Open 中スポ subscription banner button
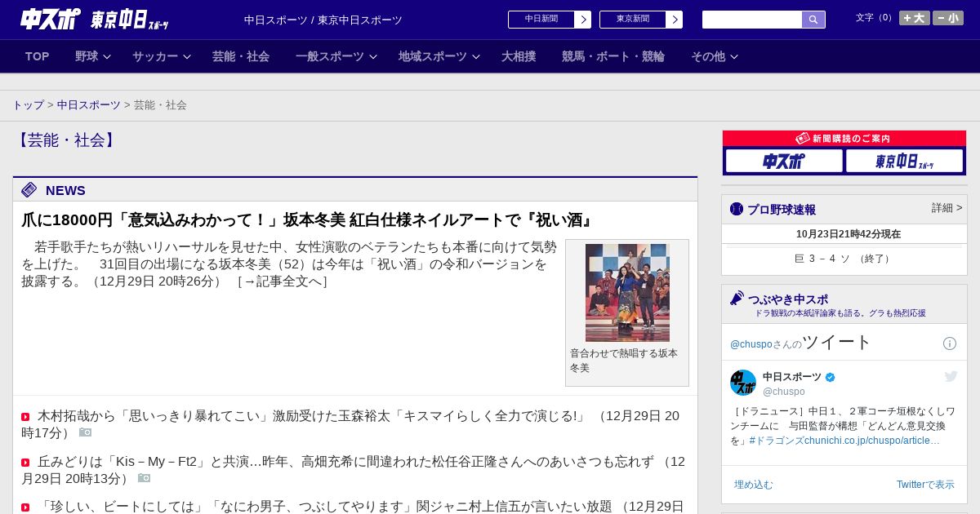 click(x=784, y=161)
